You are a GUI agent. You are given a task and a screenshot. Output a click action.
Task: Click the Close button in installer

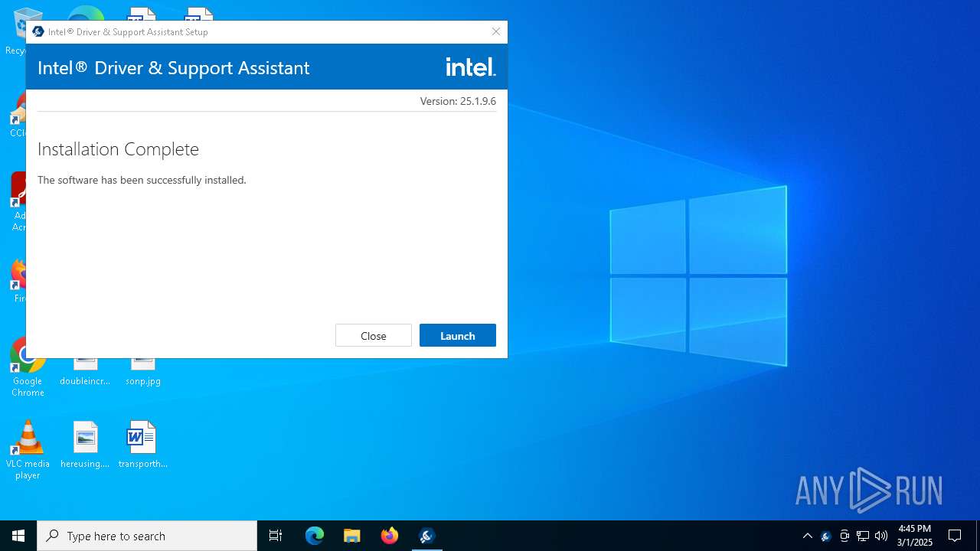click(374, 335)
